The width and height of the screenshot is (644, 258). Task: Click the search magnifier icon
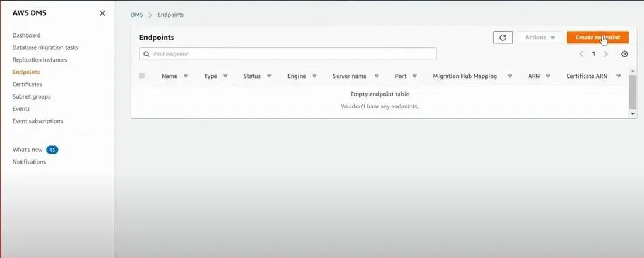146,54
